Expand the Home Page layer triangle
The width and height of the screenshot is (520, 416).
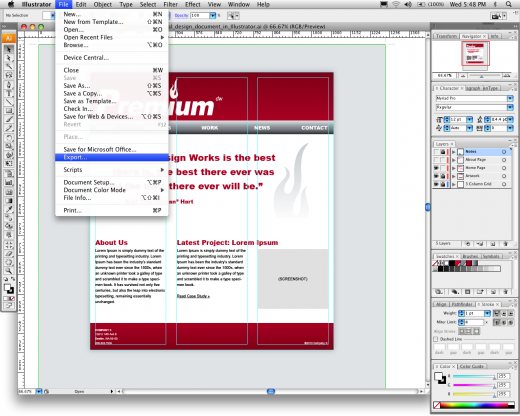(x=453, y=168)
